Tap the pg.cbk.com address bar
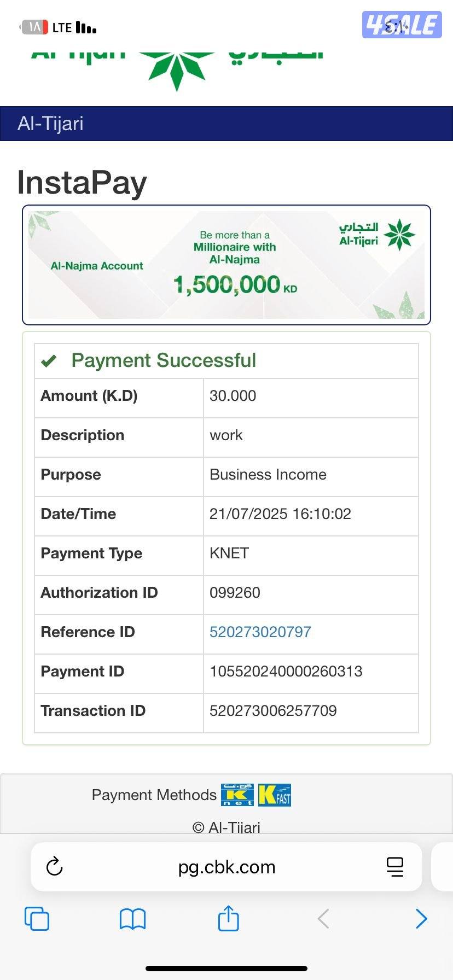This screenshot has width=453, height=980. [x=226, y=867]
